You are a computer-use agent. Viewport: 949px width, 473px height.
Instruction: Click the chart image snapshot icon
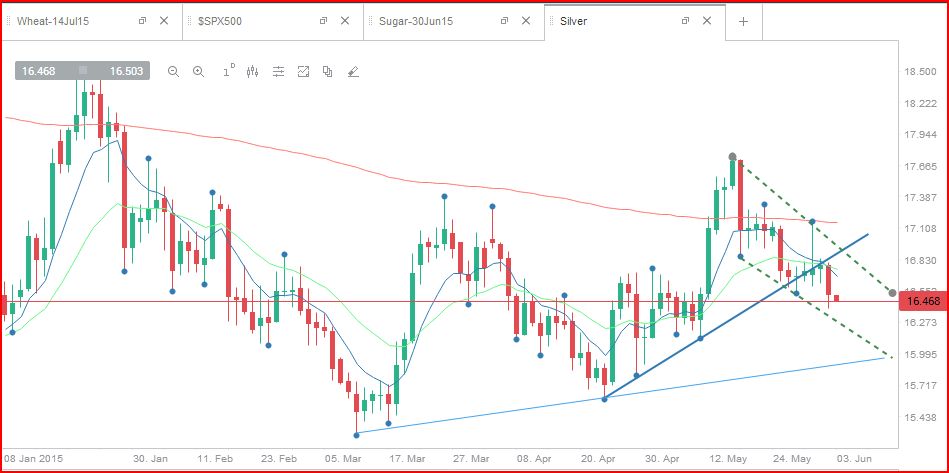click(303, 71)
